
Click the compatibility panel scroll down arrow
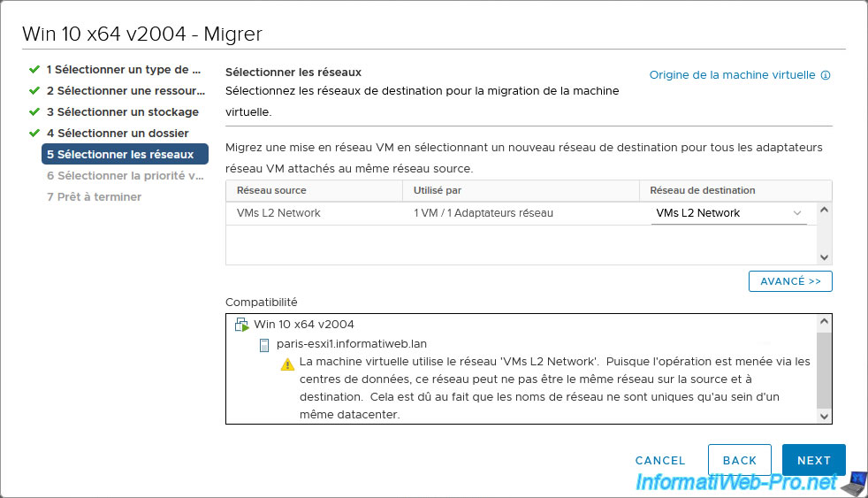[x=824, y=417]
